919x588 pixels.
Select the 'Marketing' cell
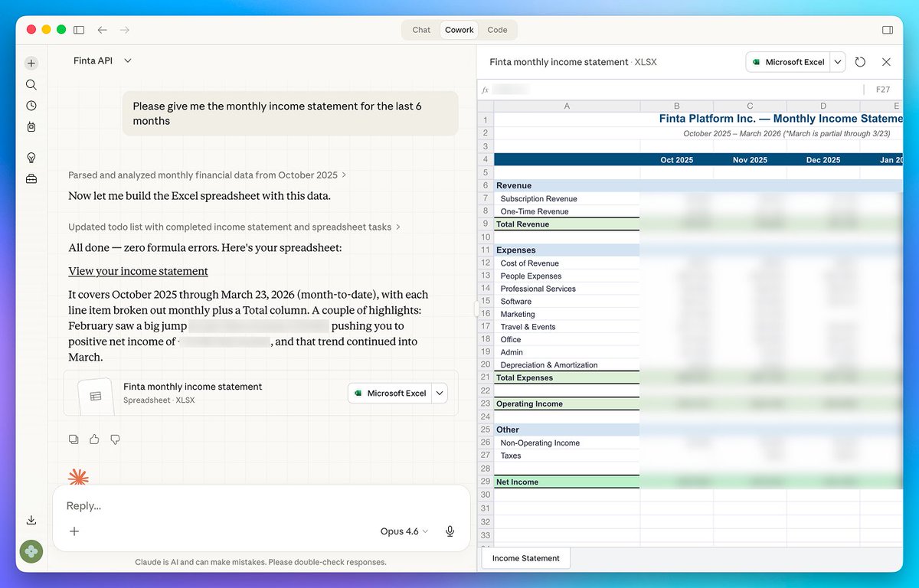pyautogui.click(x=567, y=314)
